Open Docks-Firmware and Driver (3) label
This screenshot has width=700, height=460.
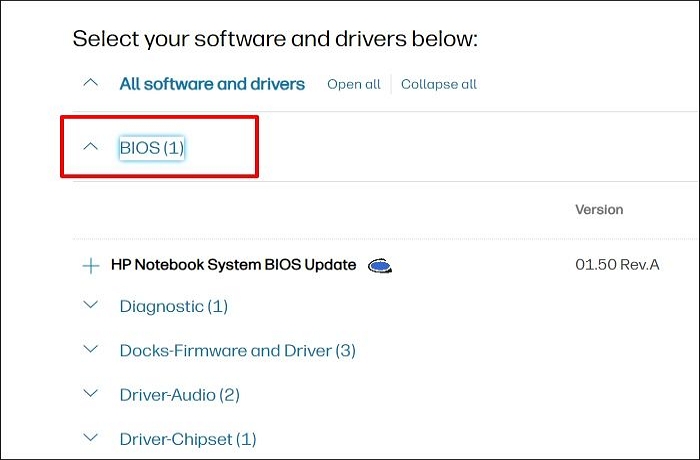[x=237, y=350]
